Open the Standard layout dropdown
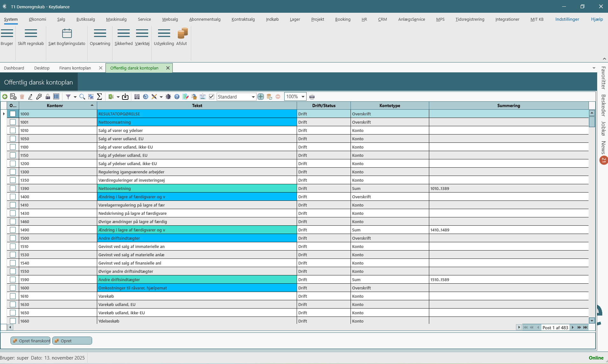 [x=253, y=97]
